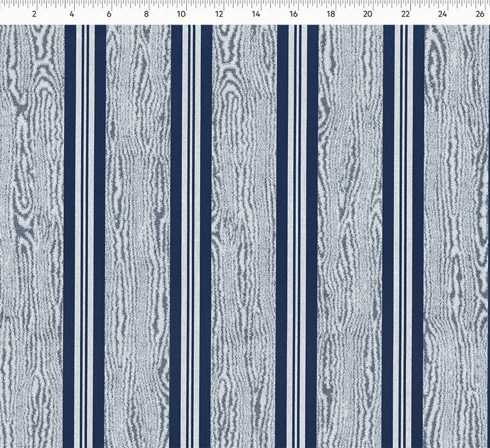Pick the ruler label 8
The height and width of the screenshot is (448, 490).
(146, 14)
